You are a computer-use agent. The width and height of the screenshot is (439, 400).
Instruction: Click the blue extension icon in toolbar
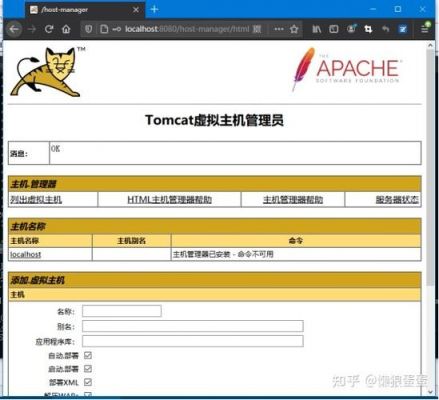[x=403, y=29]
